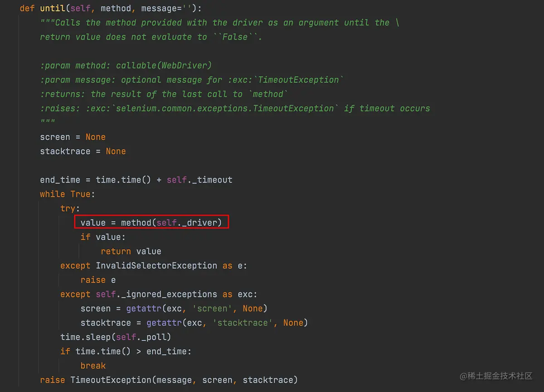Click 'if time.time() > end_time:' condition
This screenshot has width=544, height=392.
[x=126, y=351]
